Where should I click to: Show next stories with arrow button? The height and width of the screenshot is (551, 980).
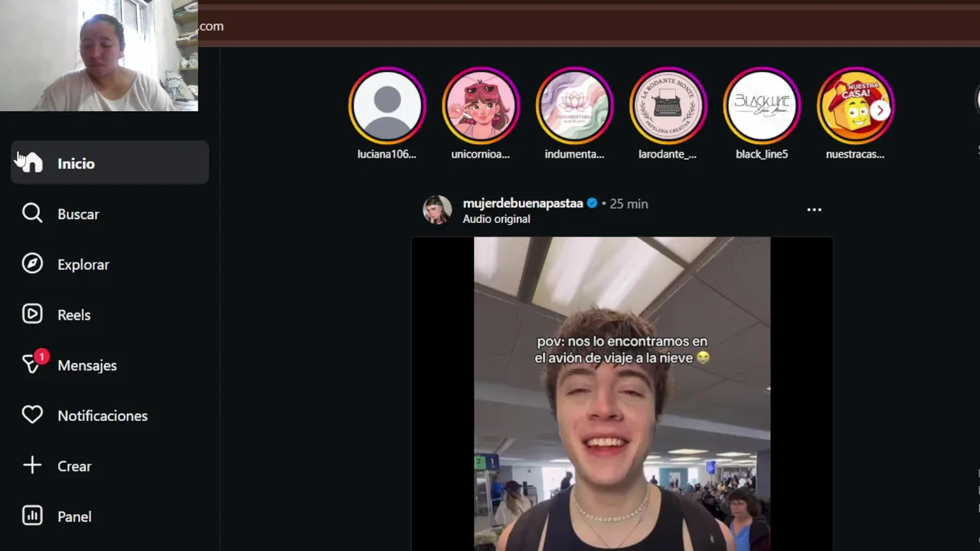click(880, 110)
